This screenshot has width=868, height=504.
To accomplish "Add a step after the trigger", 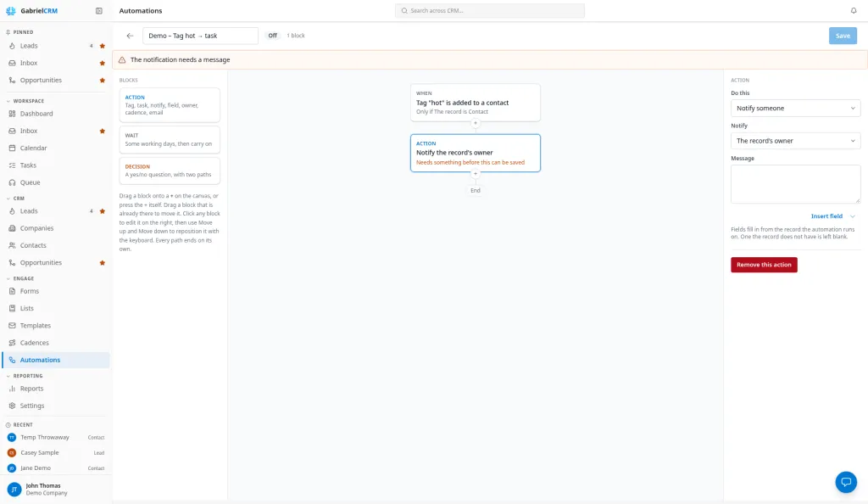I will [475, 123].
